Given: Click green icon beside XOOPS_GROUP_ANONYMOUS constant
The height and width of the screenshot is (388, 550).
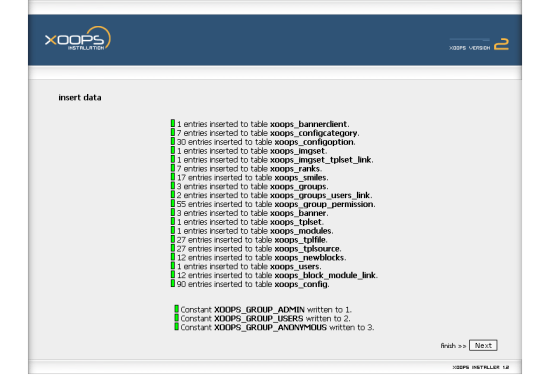Looking at the screenshot, I should tap(176, 327).
